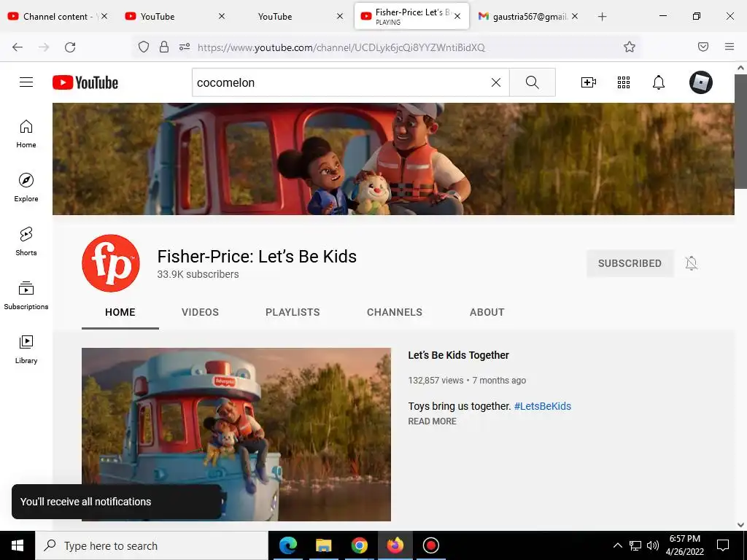
Task: Click the page vertical scrollbar thumb
Action: pyautogui.click(x=741, y=131)
